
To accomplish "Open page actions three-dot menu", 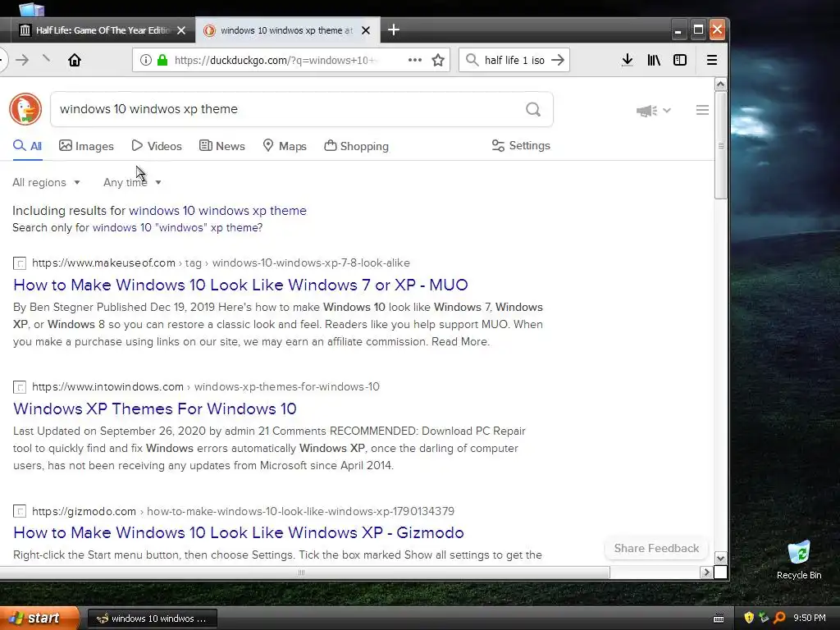I will pos(414,60).
